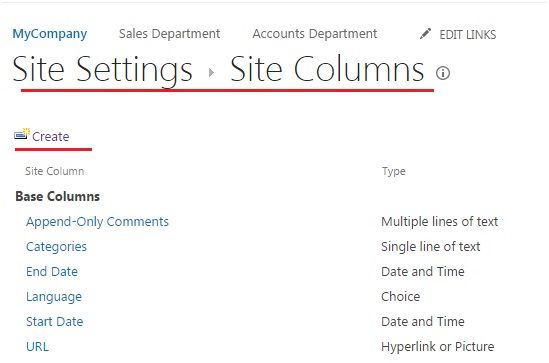
Task: Open URL site column
Action: (37, 347)
